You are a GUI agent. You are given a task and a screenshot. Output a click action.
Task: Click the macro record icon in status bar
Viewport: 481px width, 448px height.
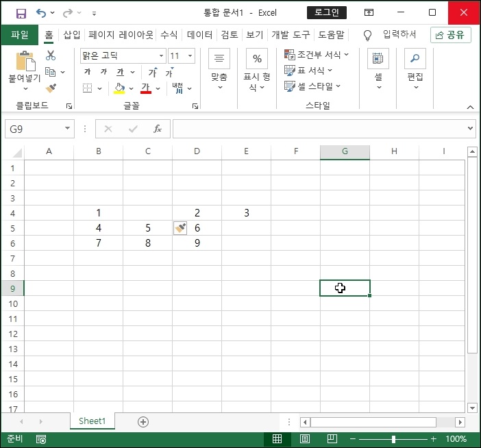tap(41, 439)
